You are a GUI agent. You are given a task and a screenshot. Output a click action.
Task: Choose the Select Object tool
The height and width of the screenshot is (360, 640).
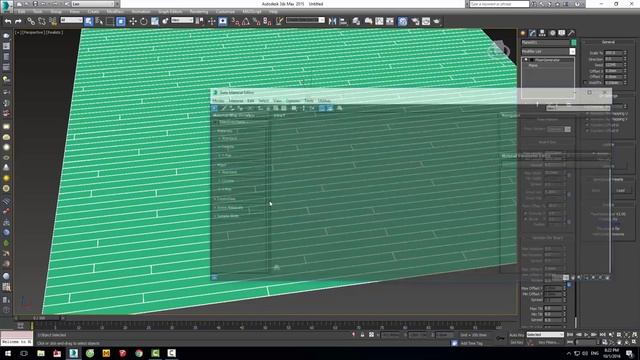click(89, 21)
